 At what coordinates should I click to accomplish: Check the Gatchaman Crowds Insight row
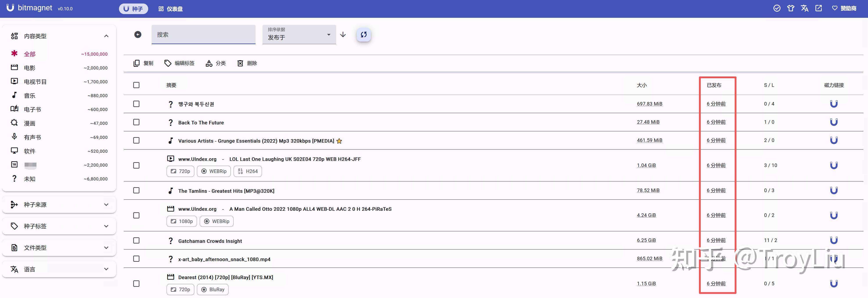pos(136,240)
